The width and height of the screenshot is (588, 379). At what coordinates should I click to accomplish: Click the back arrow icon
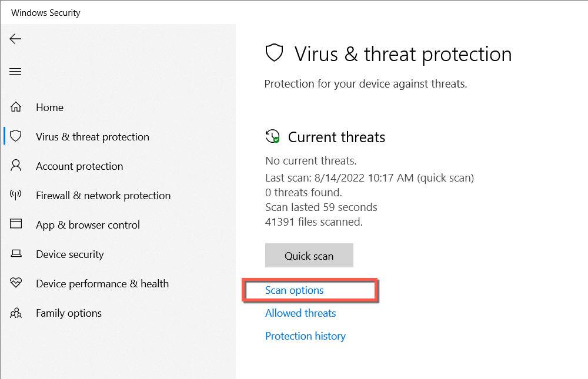15,39
